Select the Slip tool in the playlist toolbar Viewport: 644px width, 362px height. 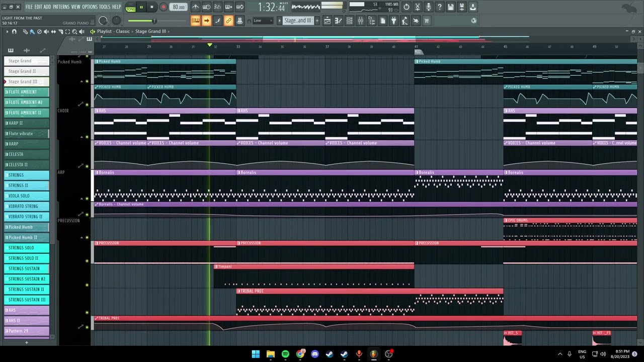53,32
